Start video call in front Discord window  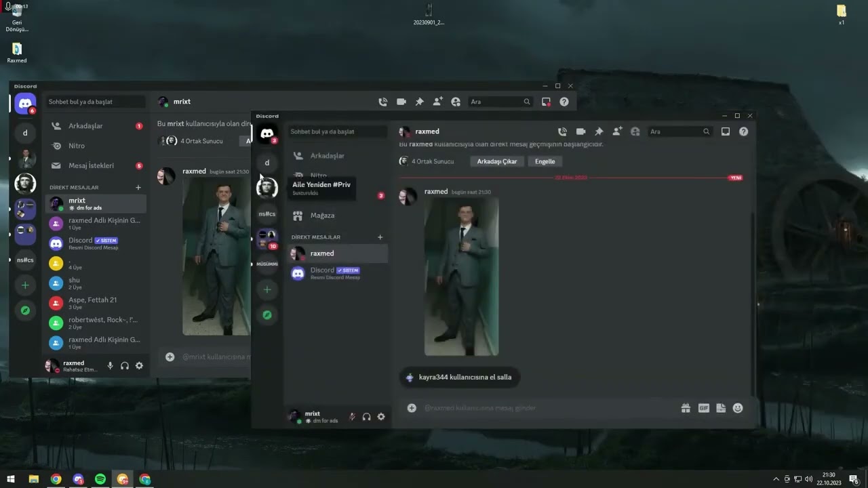coord(580,131)
